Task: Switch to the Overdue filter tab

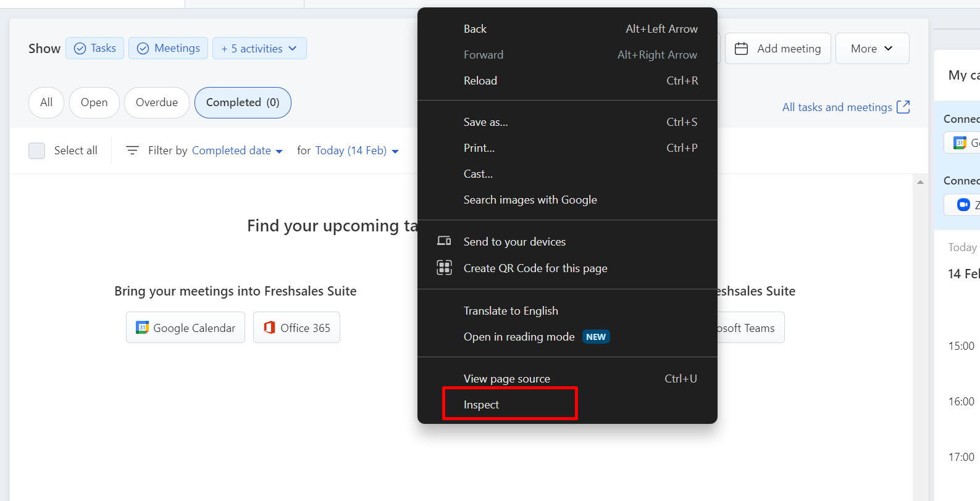Action: 157,102
